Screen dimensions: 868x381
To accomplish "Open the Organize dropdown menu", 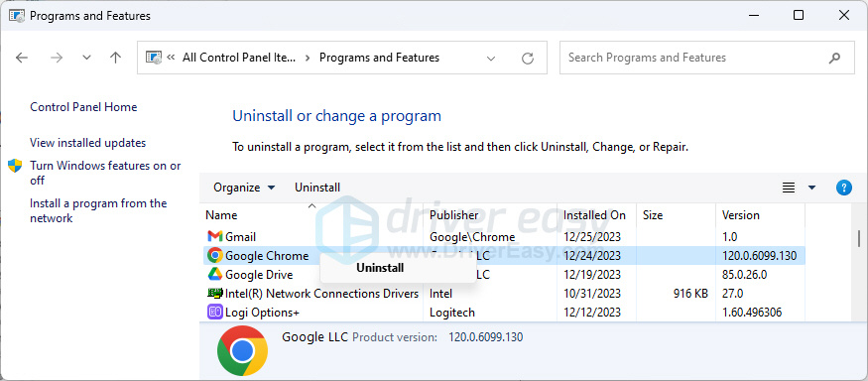I will point(244,188).
